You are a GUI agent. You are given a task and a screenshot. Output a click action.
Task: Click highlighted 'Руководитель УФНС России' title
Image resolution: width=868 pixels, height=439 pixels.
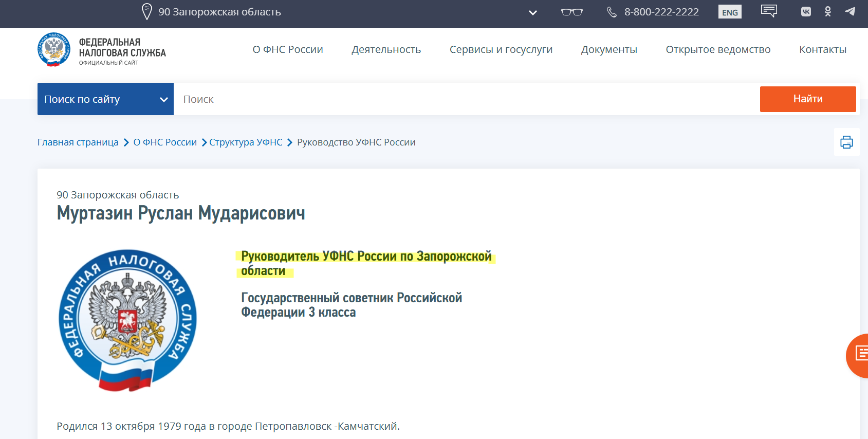(x=366, y=263)
